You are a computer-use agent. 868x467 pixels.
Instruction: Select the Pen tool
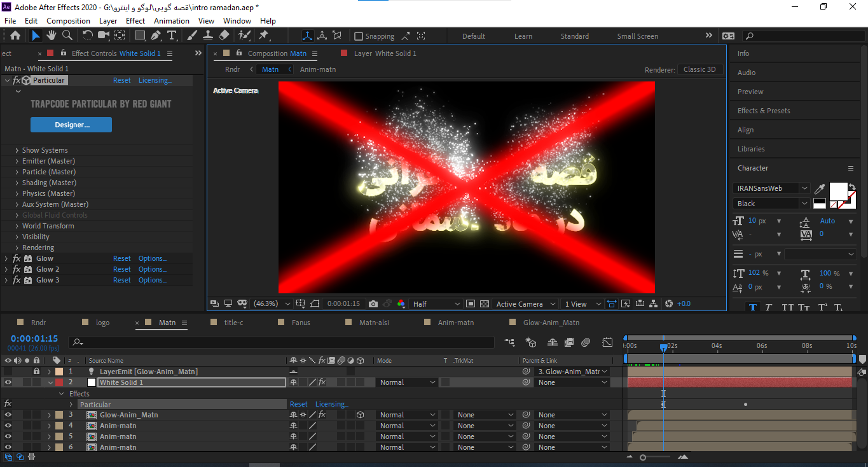click(x=156, y=36)
